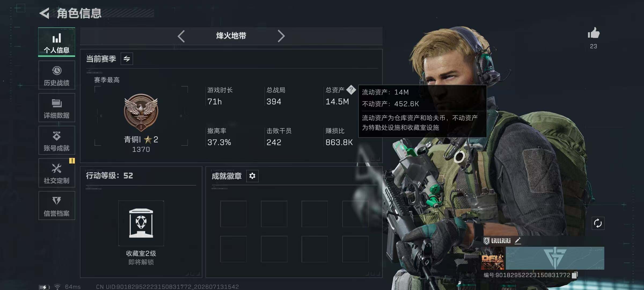Click the rotate character refresh icon
Image resolution: width=644 pixels, height=290 pixels.
coord(598,223)
